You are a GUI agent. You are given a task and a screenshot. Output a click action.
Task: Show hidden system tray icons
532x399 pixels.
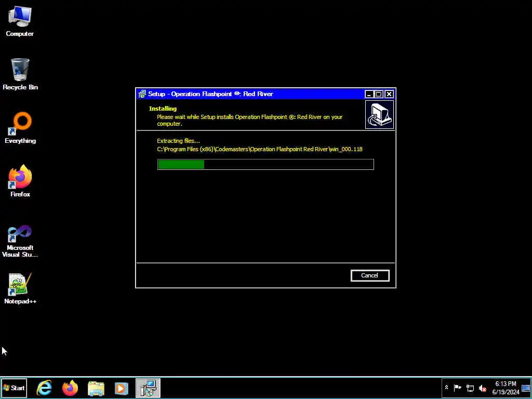[446, 388]
